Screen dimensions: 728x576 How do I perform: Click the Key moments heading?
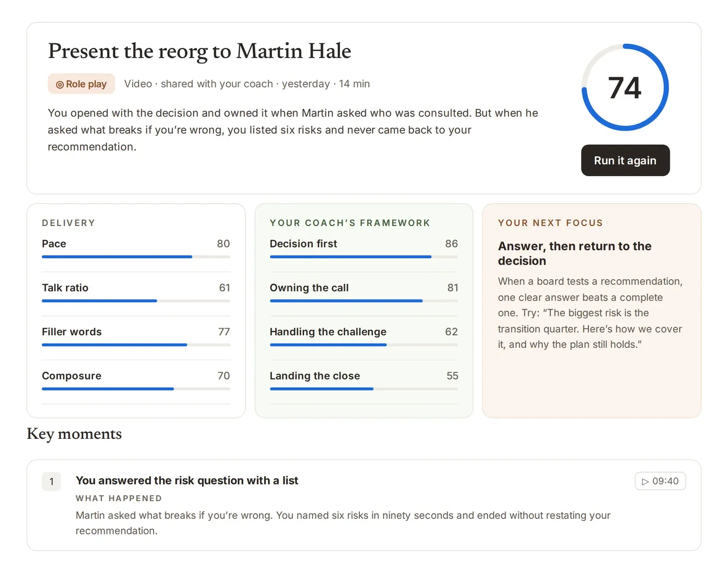point(74,434)
